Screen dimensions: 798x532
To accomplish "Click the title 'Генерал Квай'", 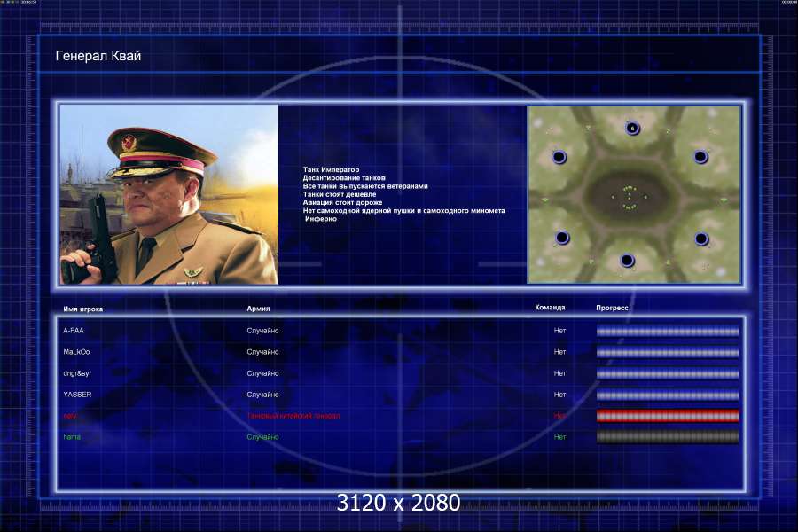I will tap(98, 56).
